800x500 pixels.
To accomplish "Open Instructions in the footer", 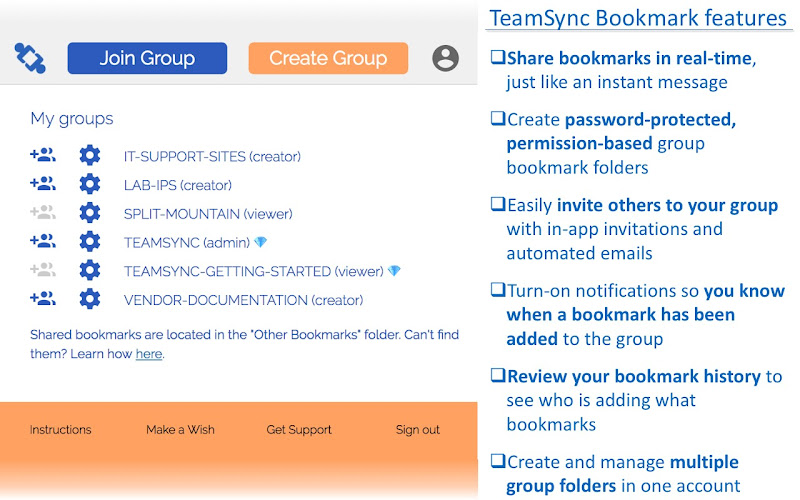I will click(60, 430).
